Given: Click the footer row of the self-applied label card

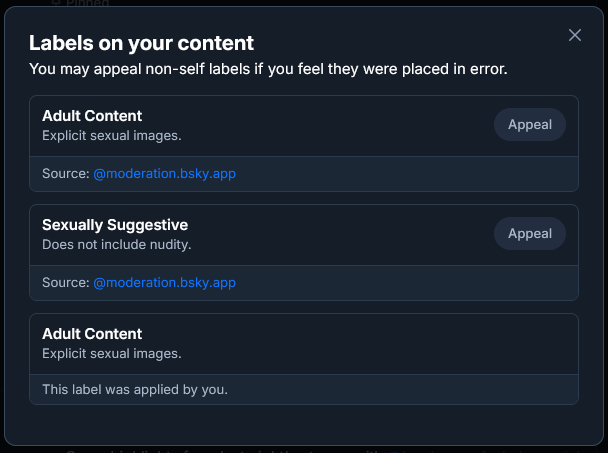Looking at the screenshot, I should pyautogui.click(x=400, y=389).
